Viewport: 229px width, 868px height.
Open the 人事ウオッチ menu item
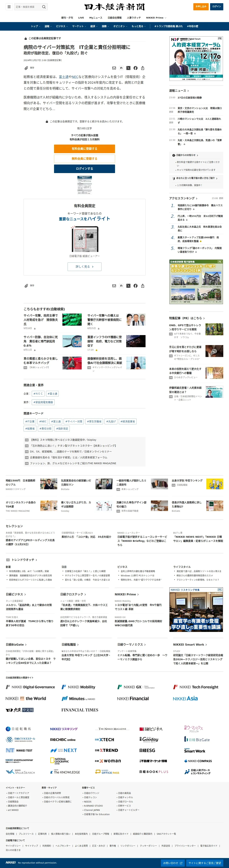coord(134,17)
